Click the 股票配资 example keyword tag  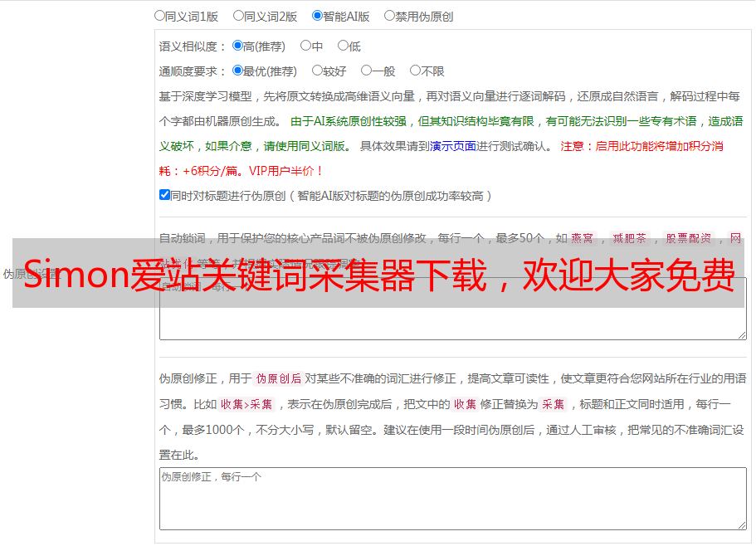tap(689, 238)
